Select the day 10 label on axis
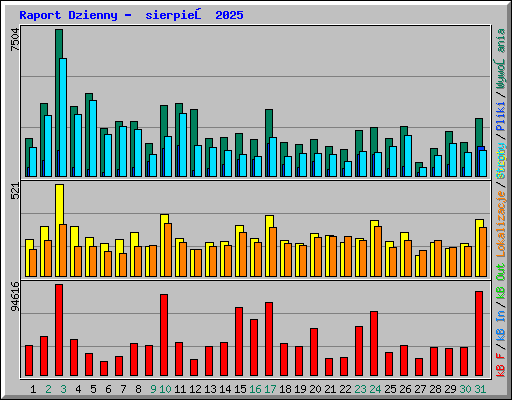Image resolution: width=512 pixels, height=400 pixels. click(x=165, y=389)
